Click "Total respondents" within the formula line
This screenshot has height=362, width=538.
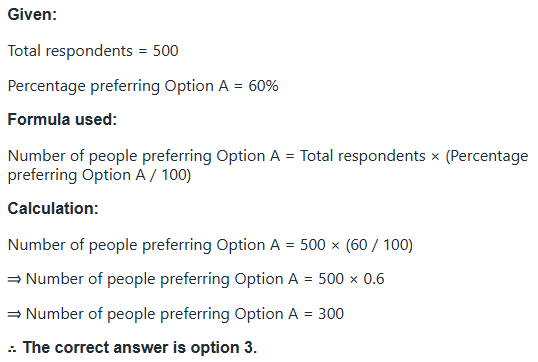point(363,156)
